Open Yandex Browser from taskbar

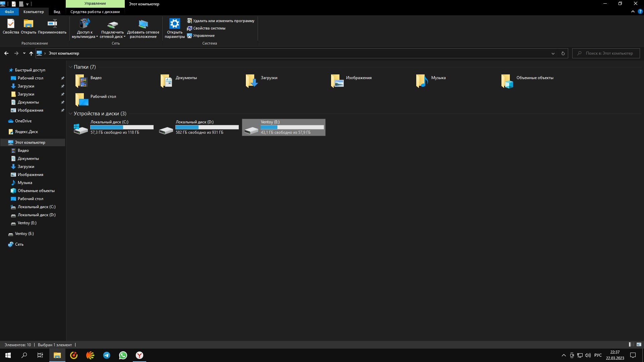coord(140,355)
